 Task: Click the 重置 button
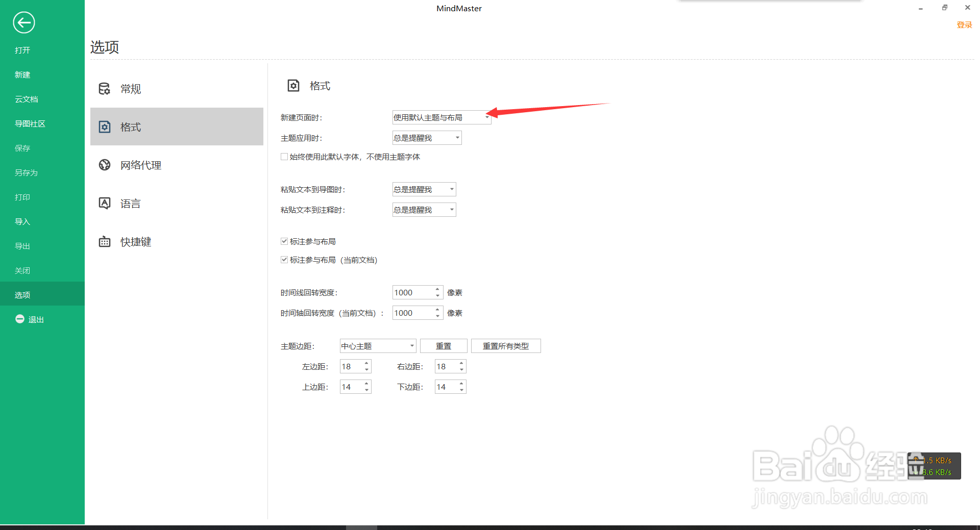[444, 346]
